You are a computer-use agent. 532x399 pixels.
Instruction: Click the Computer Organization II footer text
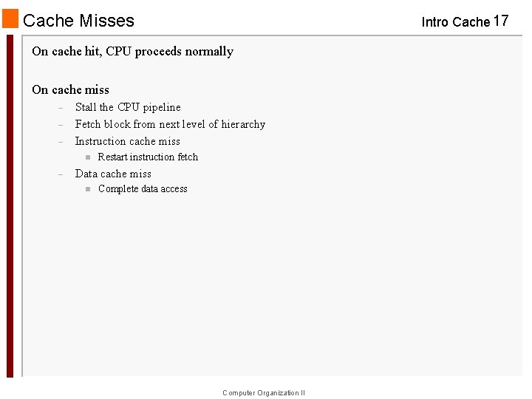pyautogui.click(x=264, y=393)
